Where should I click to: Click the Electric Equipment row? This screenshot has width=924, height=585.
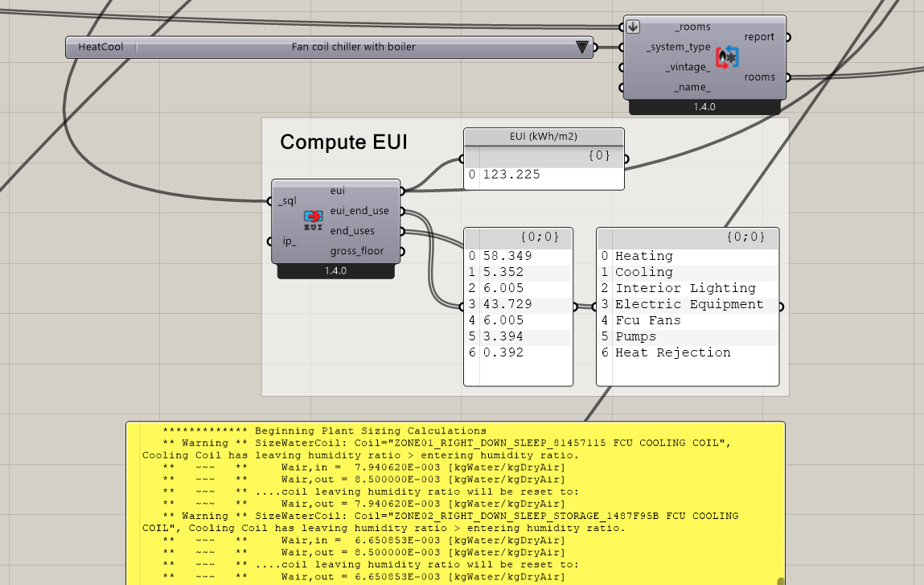coord(689,304)
